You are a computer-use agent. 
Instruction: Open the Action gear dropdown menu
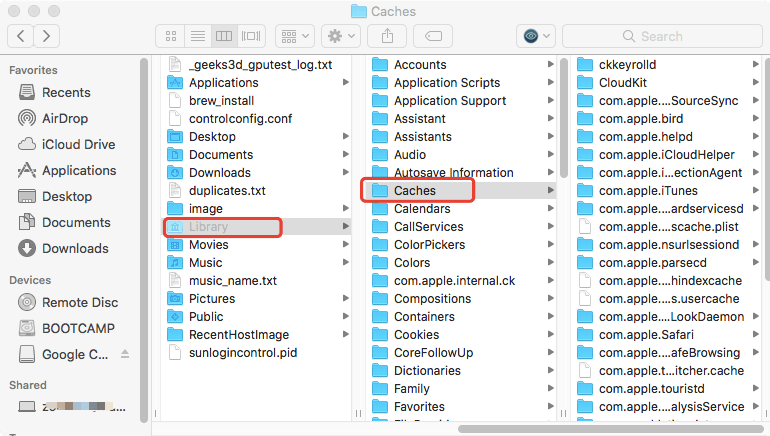[x=341, y=36]
